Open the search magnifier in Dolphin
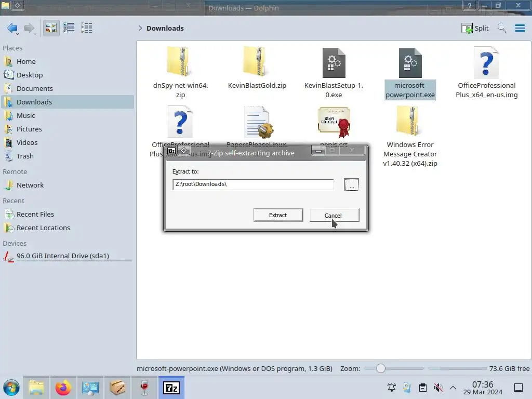Image resolution: width=532 pixels, height=399 pixels. coord(502,28)
